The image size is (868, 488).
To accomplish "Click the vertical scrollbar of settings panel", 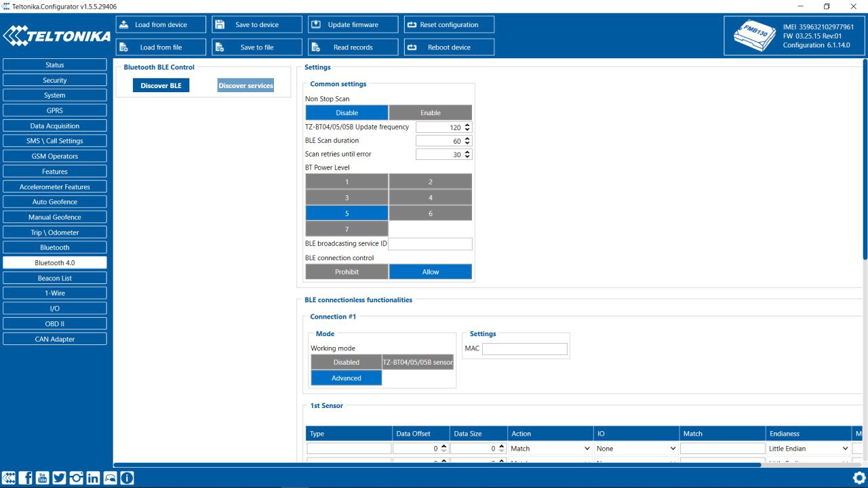I will (865, 159).
